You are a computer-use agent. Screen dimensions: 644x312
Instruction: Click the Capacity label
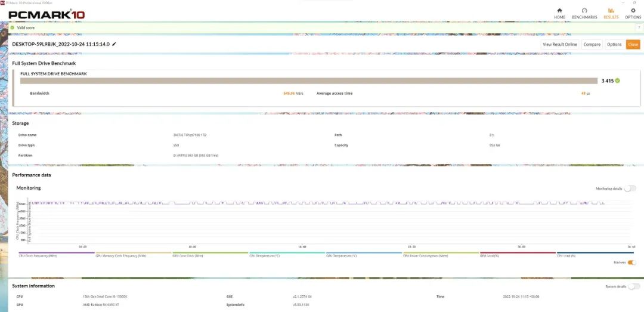341,145
